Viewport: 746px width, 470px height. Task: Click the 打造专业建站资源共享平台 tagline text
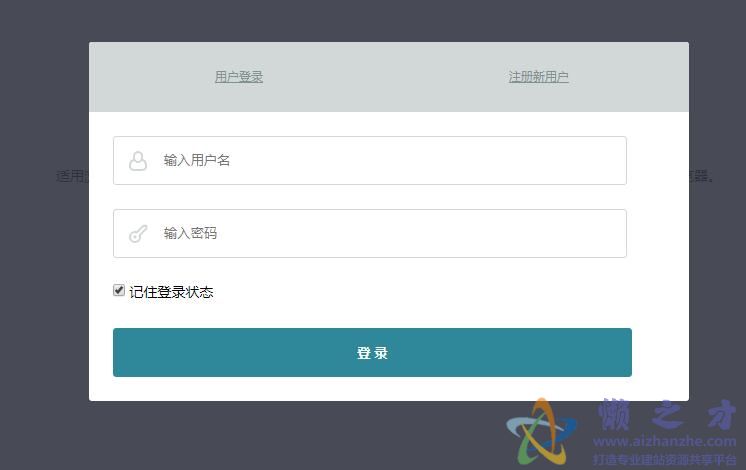[x=664, y=459]
